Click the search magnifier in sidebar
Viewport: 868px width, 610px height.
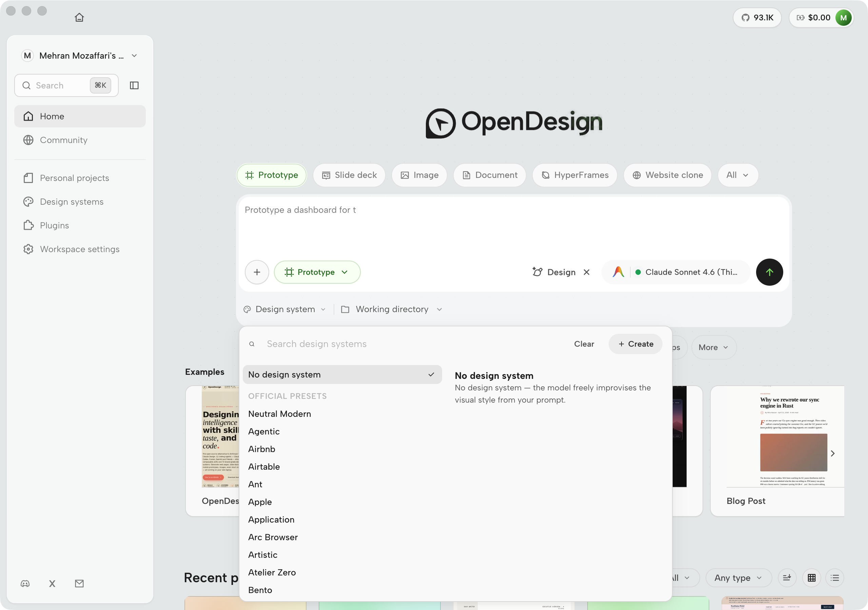pyautogui.click(x=26, y=85)
